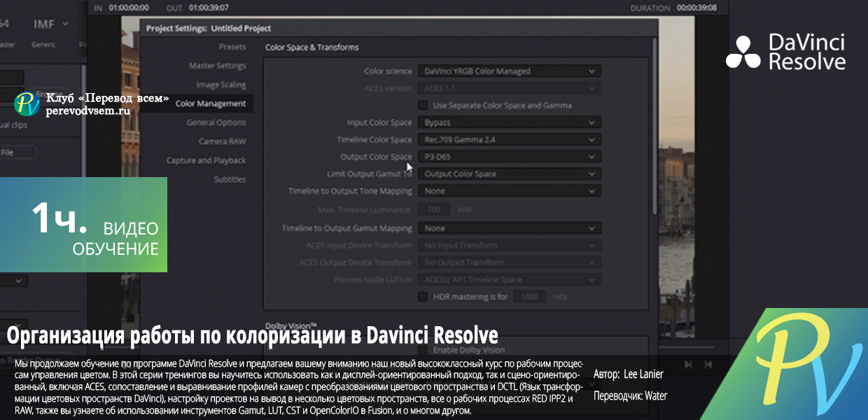The image size is (868, 420).
Task: Open the Presets settings page
Action: [x=232, y=47]
